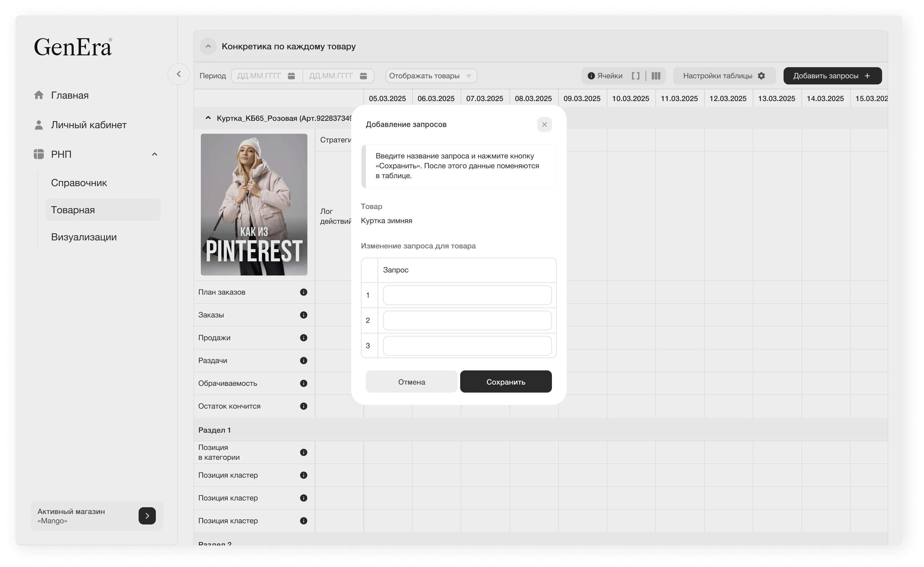Collapse the sidebar with the arrow button

[x=179, y=74]
